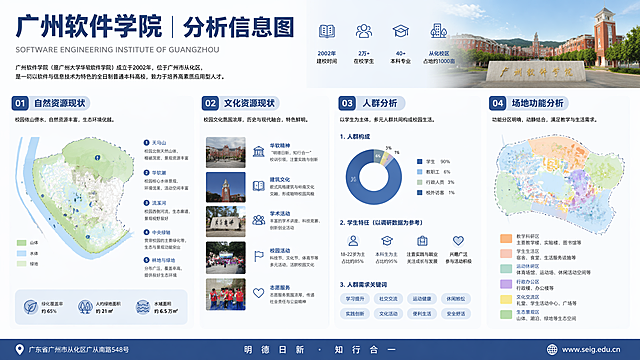Click the trees icon for per-capita green area
Screen dimensions: 640x360
coord(85,307)
